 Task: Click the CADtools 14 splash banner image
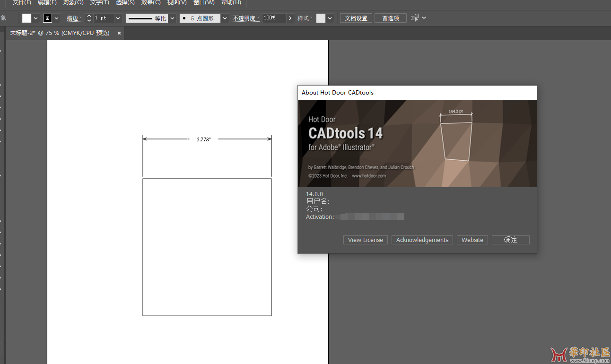417,143
